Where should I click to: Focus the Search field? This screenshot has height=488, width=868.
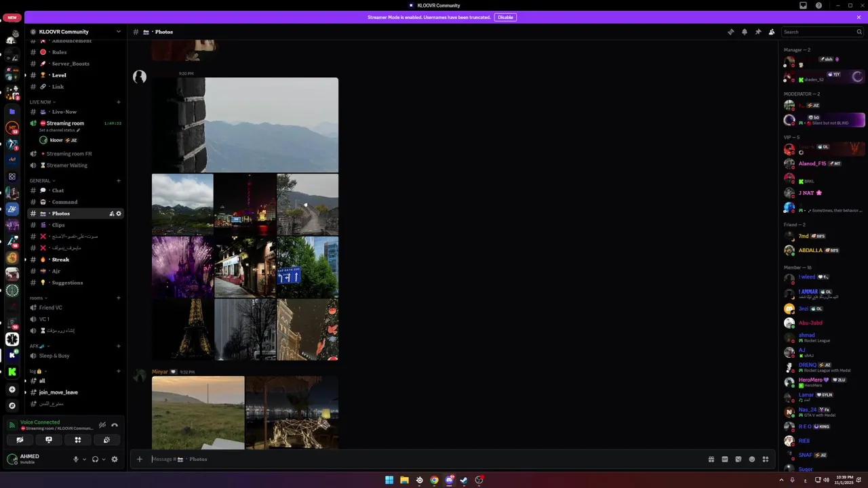(821, 32)
